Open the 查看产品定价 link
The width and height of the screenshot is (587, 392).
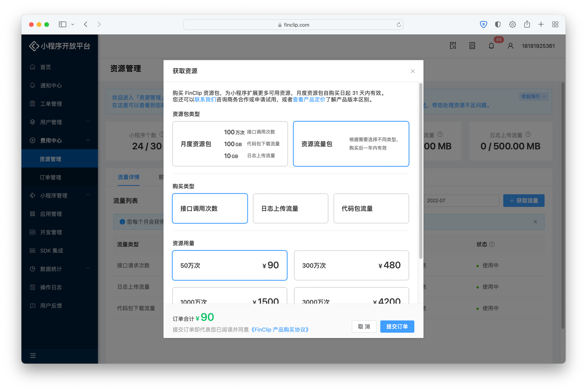pyautogui.click(x=309, y=100)
